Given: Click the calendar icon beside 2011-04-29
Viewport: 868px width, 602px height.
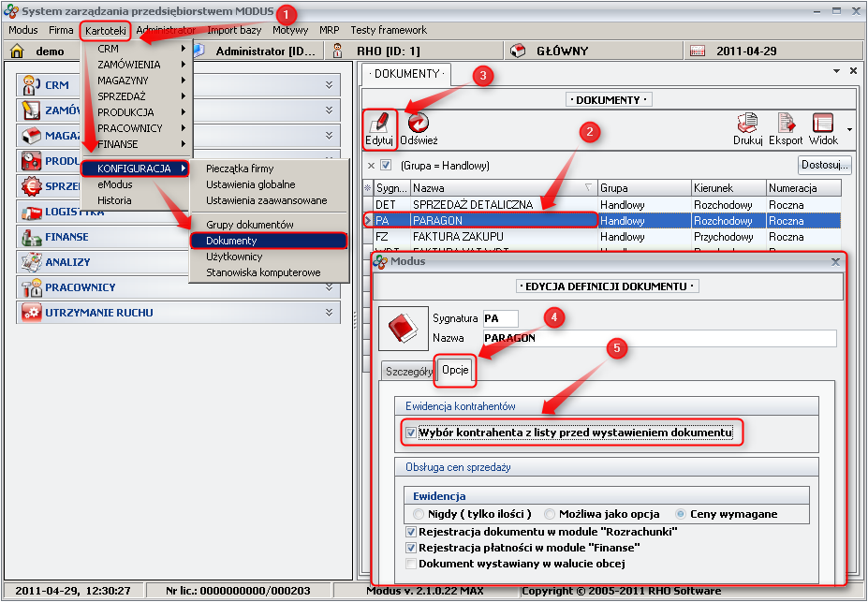Looking at the screenshot, I should 698,51.
